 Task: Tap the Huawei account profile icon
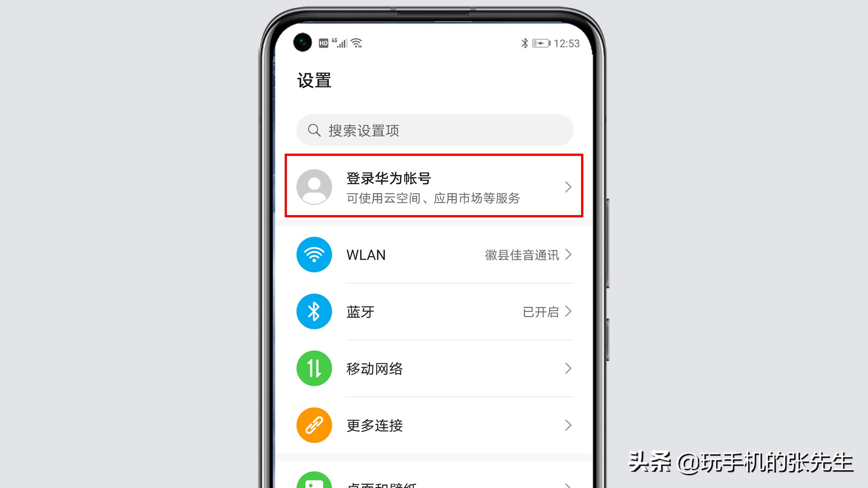[x=313, y=187]
